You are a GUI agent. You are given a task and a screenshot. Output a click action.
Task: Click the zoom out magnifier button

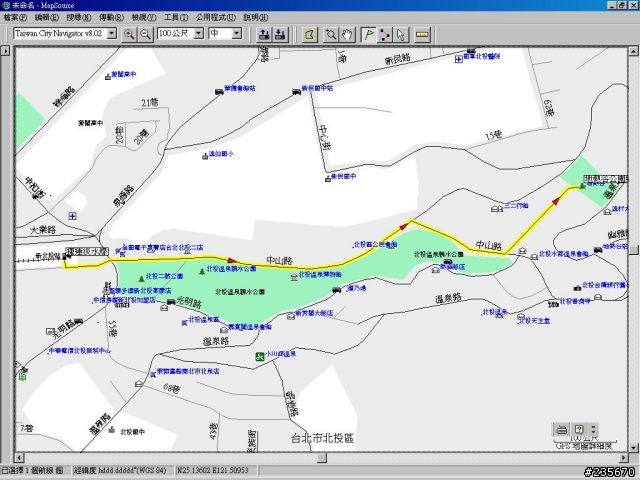(x=145, y=34)
